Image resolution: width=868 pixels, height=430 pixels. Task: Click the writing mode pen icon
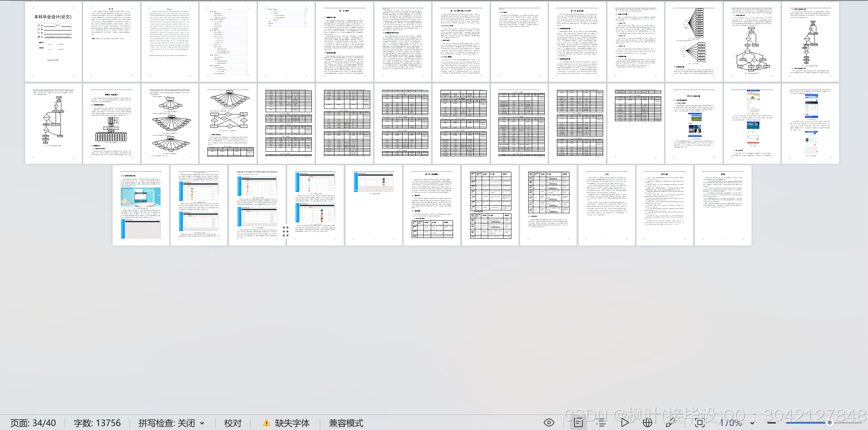coord(669,423)
